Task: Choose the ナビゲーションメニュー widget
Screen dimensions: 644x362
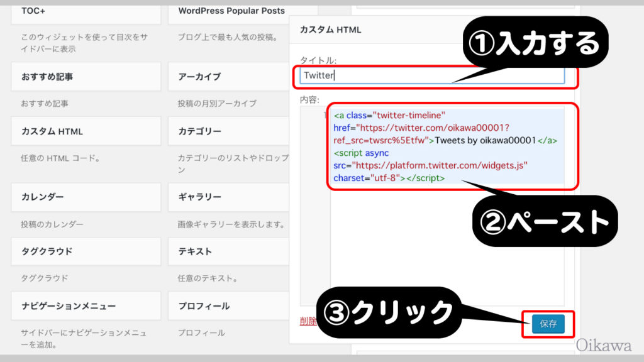Action: [86, 306]
